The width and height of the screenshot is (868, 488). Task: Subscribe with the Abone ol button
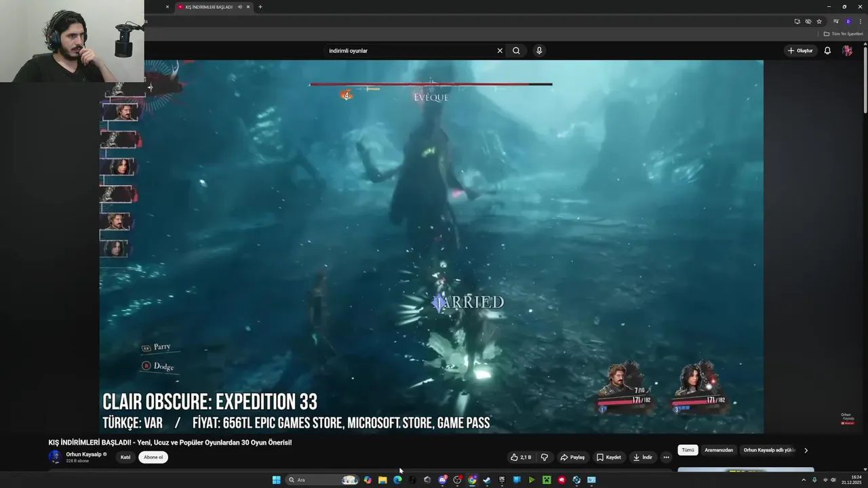[153, 457]
